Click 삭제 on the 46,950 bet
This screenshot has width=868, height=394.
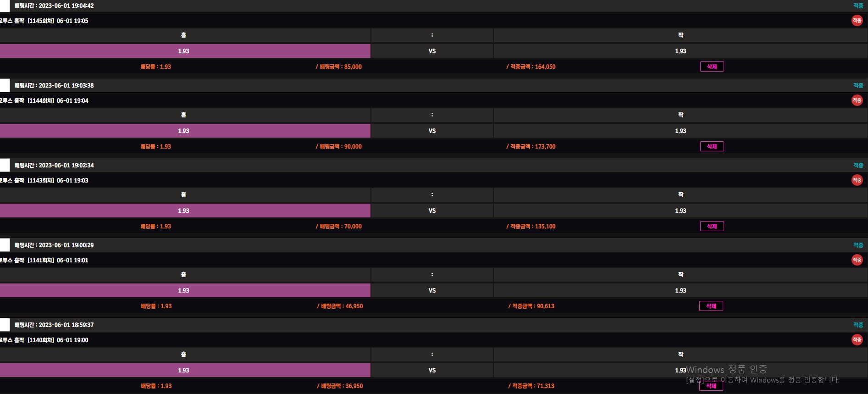click(x=711, y=306)
